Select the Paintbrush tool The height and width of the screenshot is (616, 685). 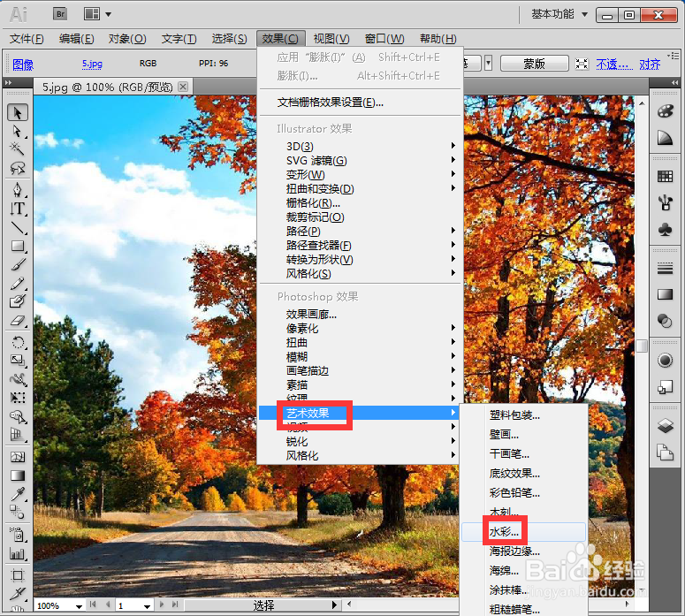18,265
